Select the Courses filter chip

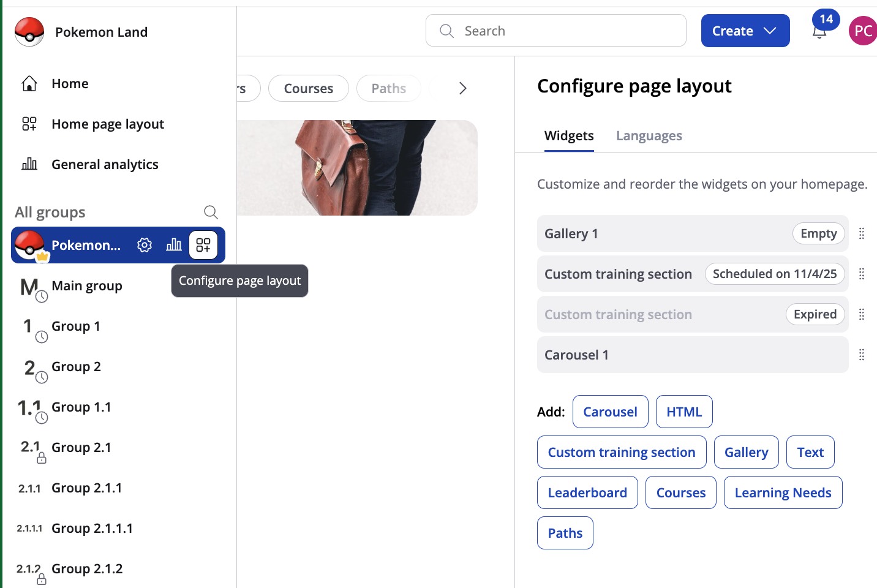[x=309, y=88]
